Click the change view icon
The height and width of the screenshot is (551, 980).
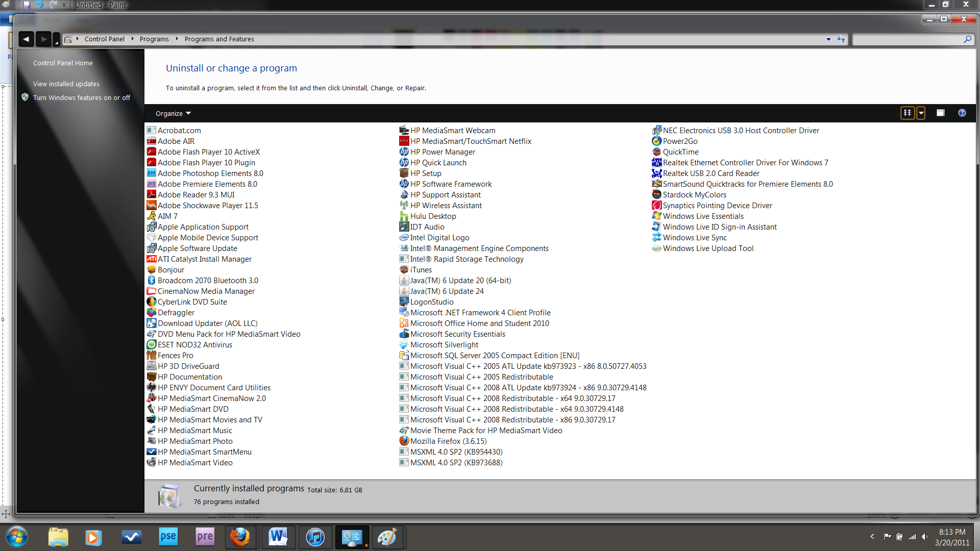coord(908,113)
